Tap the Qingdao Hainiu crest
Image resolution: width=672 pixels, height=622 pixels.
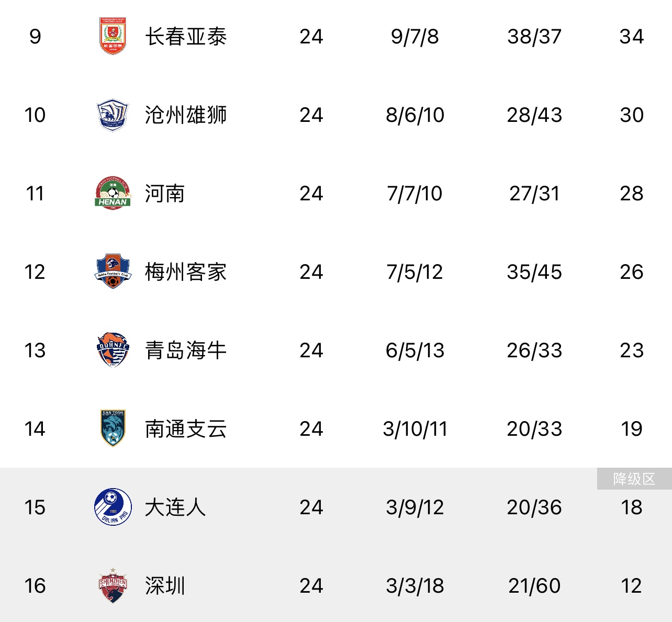tap(113, 350)
